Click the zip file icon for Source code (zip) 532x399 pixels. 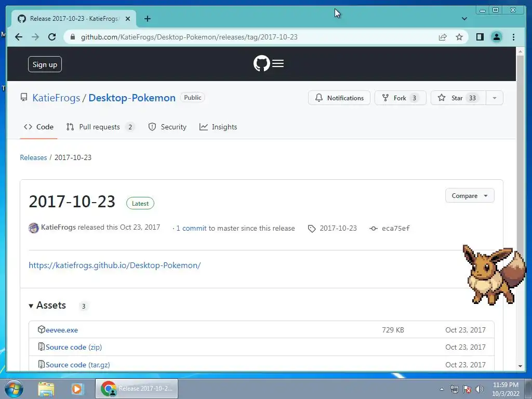point(42,347)
